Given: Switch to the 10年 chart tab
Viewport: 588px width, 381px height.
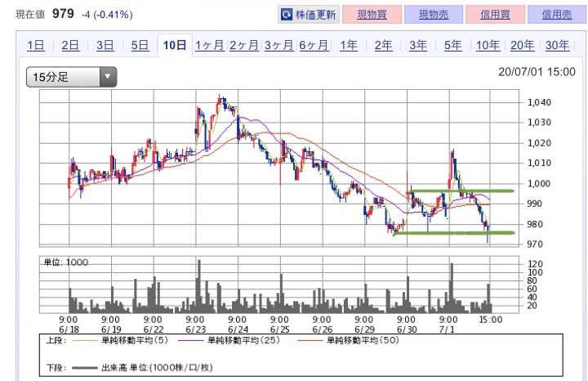Looking at the screenshot, I should click(488, 46).
